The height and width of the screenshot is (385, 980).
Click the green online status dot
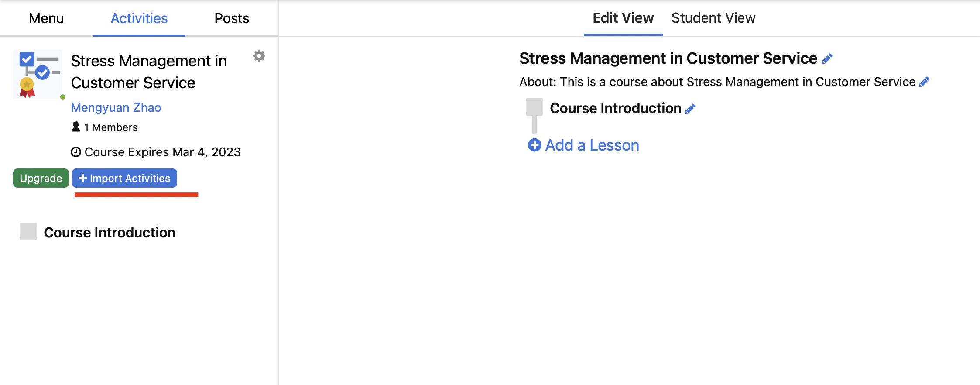(x=63, y=97)
